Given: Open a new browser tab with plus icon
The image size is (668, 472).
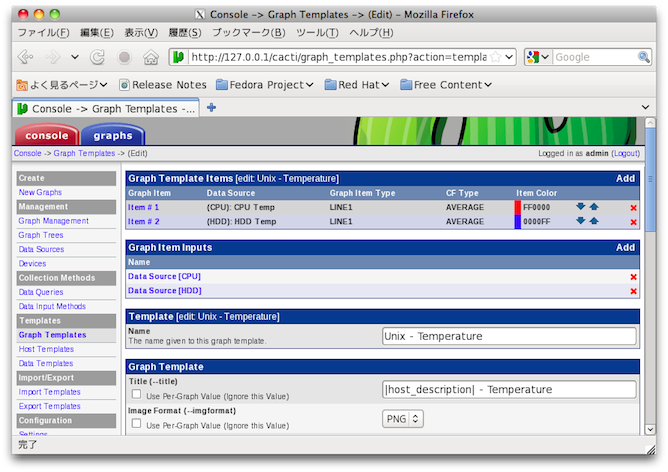Looking at the screenshot, I should pyautogui.click(x=211, y=108).
